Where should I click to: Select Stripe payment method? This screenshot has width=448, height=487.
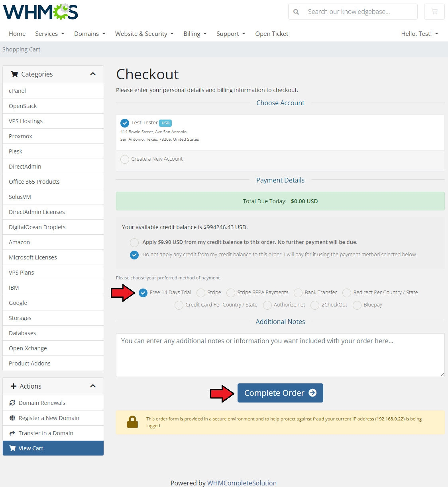[201, 293]
